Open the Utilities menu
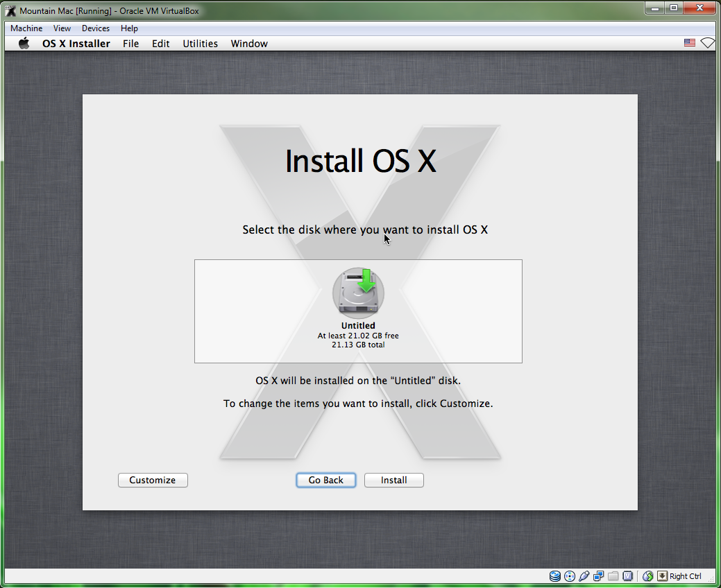This screenshot has height=588, width=721. (200, 44)
